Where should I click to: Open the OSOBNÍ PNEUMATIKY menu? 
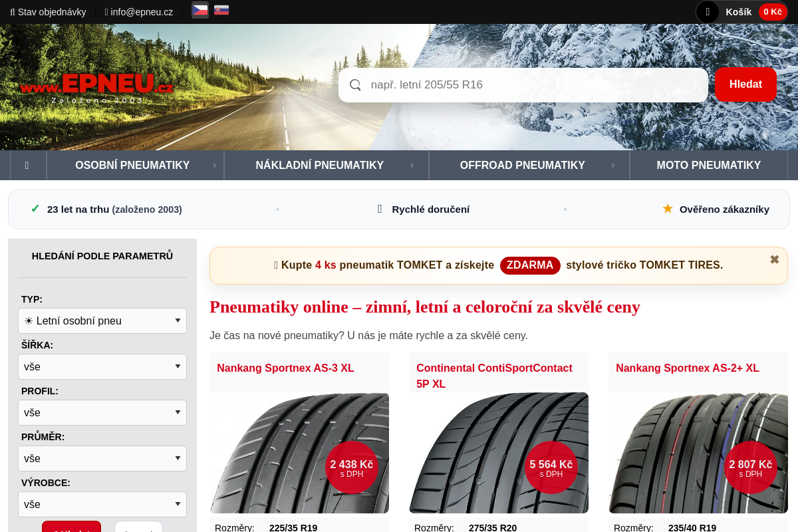[x=132, y=165]
